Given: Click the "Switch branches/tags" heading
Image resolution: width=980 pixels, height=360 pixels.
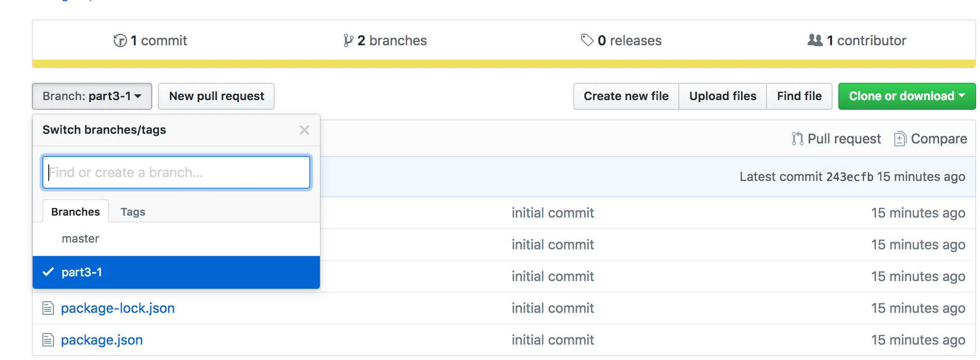Looking at the screenshot, I should [x=104, y=130].
